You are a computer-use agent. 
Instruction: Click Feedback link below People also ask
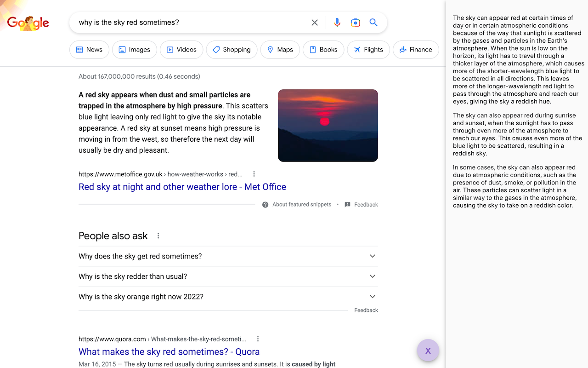pos(366,310)
